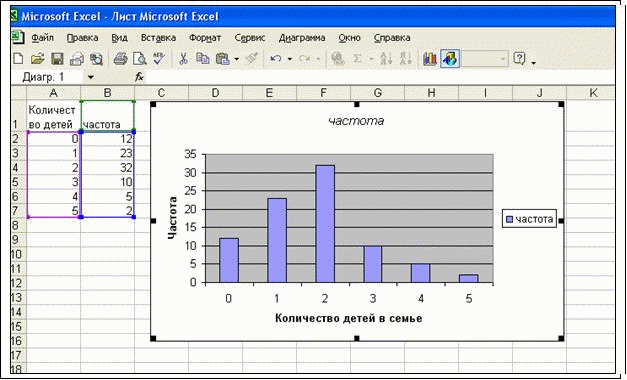This screenshot has height=380, width=627.
Task: Click cell B4 containing 32
Action: pyautogui.click(x=108, y=167)
